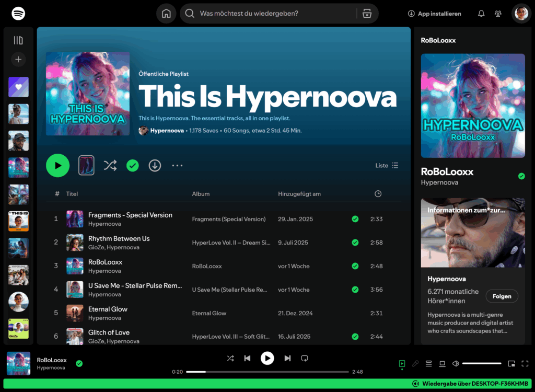Open your library icon in sidebar
The height and width of the screenshot is (392, 535).
18,40
